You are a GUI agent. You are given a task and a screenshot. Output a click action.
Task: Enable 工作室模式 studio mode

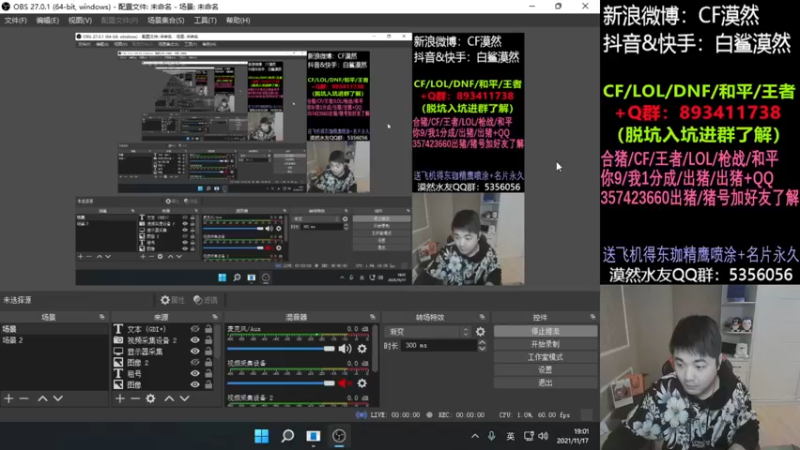click(x=545, y=357)
